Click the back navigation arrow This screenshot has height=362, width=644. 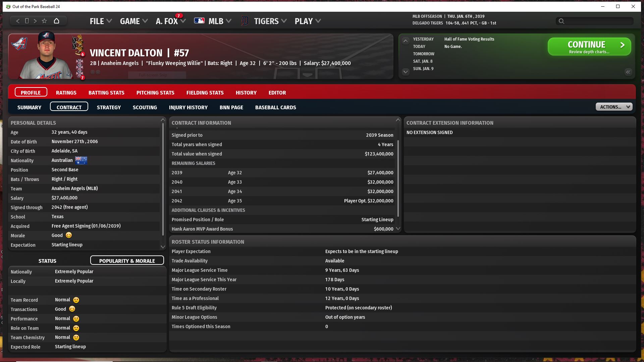18,21
